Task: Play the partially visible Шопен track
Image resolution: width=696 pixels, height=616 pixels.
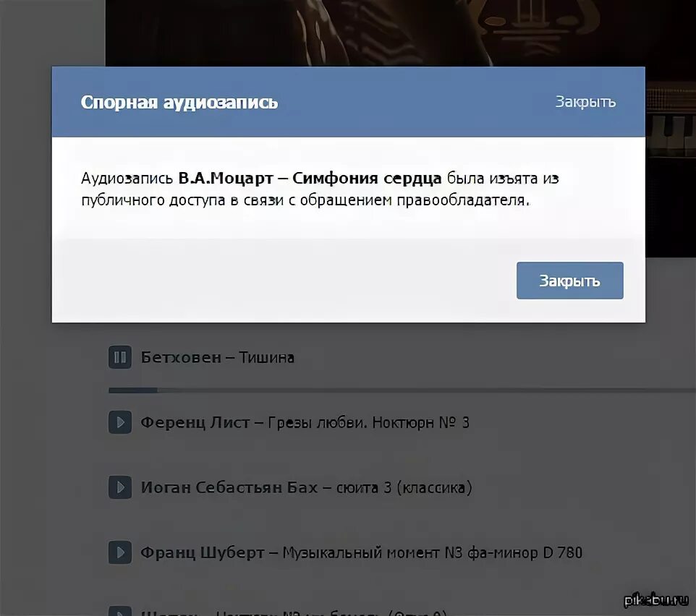Action: coord(120,611)
